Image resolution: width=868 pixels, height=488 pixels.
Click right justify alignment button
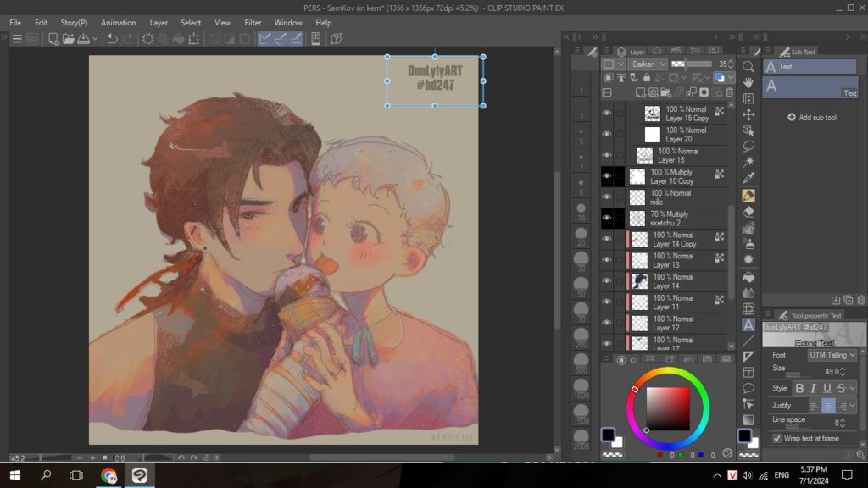(x=842, y=406)
